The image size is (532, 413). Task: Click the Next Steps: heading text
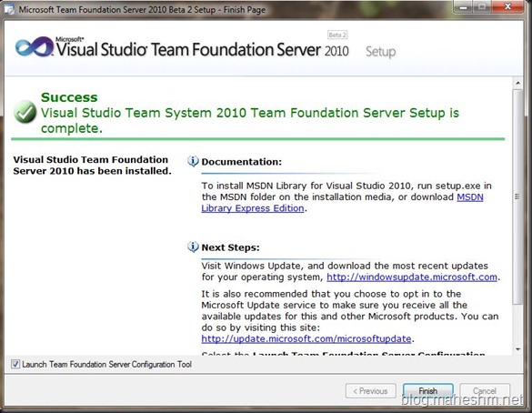point(230,247)
